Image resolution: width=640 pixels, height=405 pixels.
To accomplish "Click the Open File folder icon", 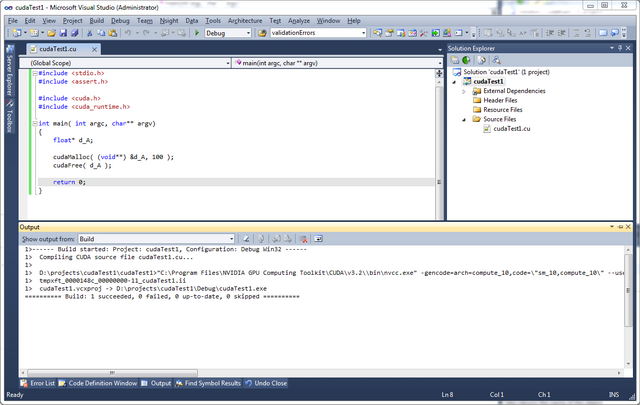I will [x=51, y=33].
